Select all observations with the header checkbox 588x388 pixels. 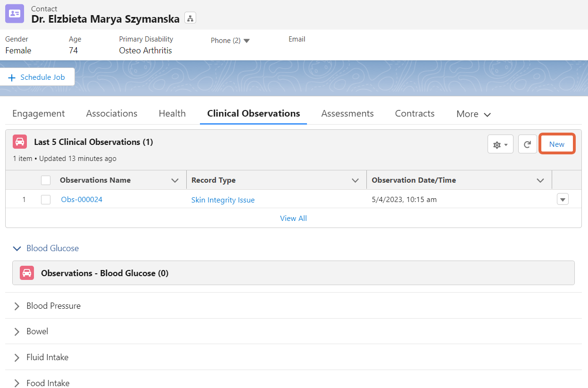[46, 180]
